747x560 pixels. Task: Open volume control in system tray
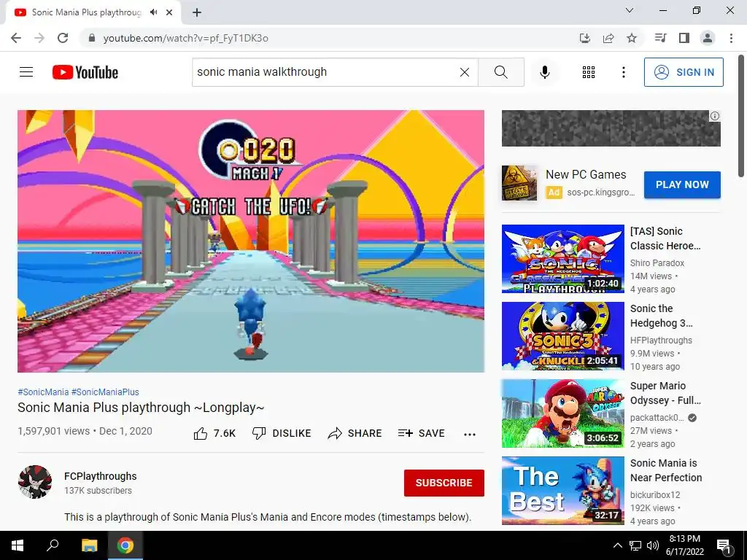[x=653, y=545]
